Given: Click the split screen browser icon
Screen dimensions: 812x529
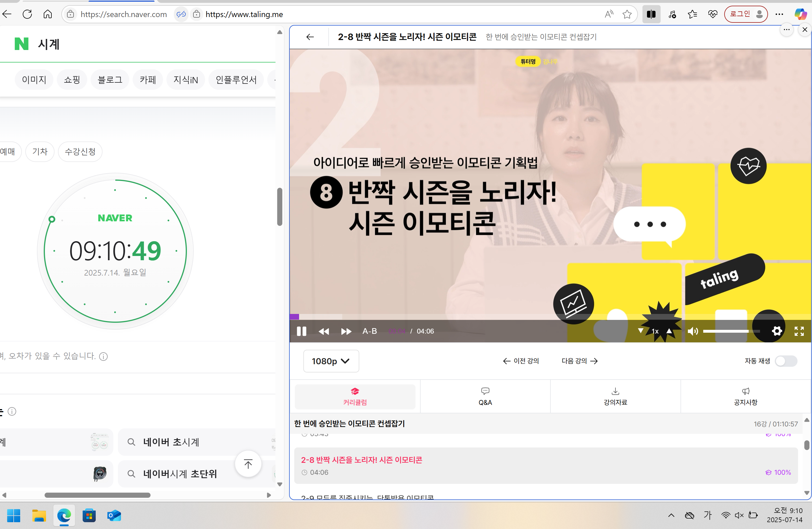Looking at the screenshot, I should [x=651, y=14].
